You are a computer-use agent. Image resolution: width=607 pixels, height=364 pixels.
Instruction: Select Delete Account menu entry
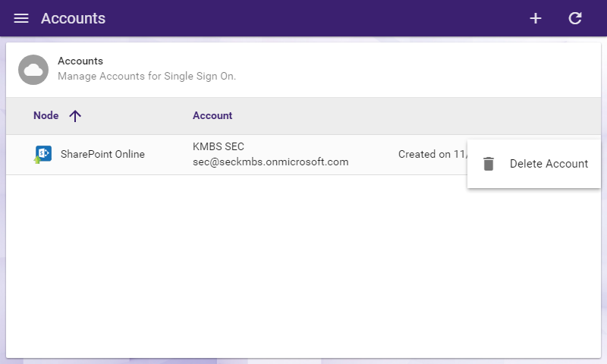click(534, 164)
